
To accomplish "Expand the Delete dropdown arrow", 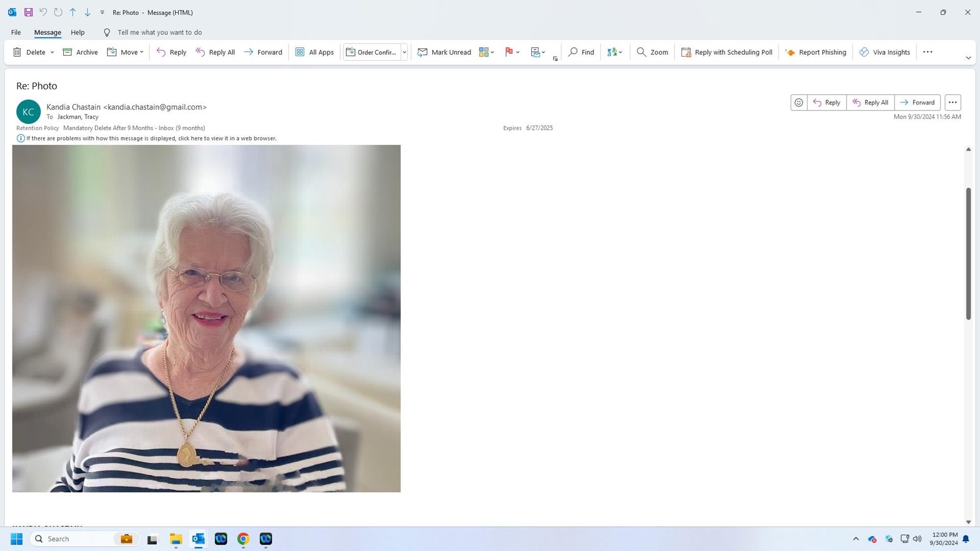I will [52, 52].
